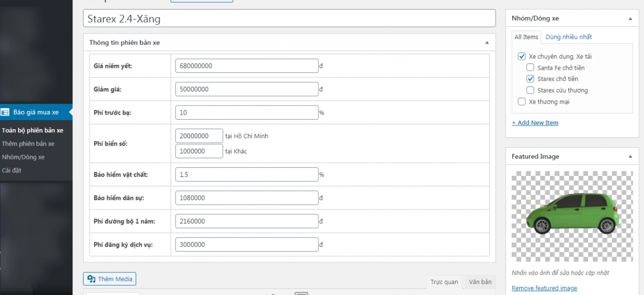This screenshot has height=295, width=644.
Task: Click the green car featured image thumbnail
Action: [572, 215]
